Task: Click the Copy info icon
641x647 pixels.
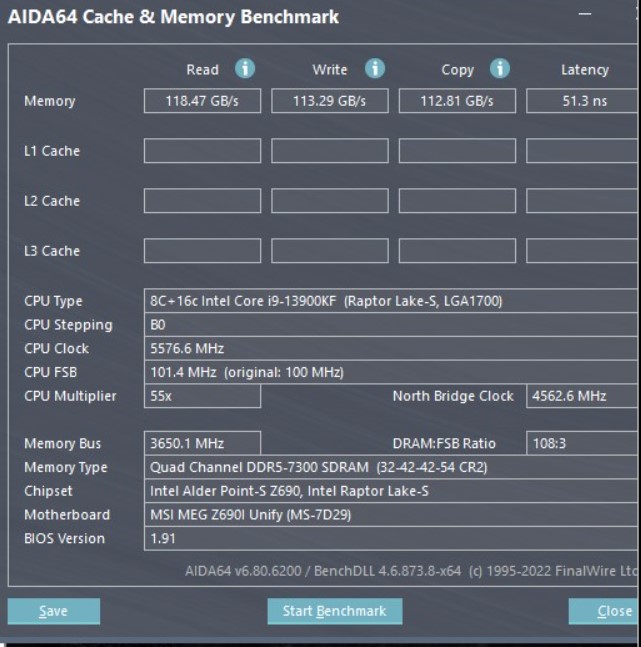Action: [x=499, y=68]
